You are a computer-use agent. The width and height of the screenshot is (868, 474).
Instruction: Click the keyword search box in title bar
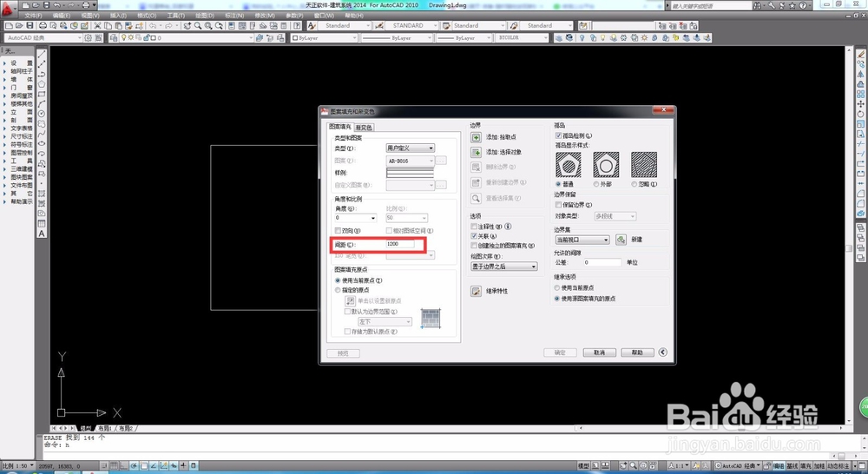tap(711, 5)
